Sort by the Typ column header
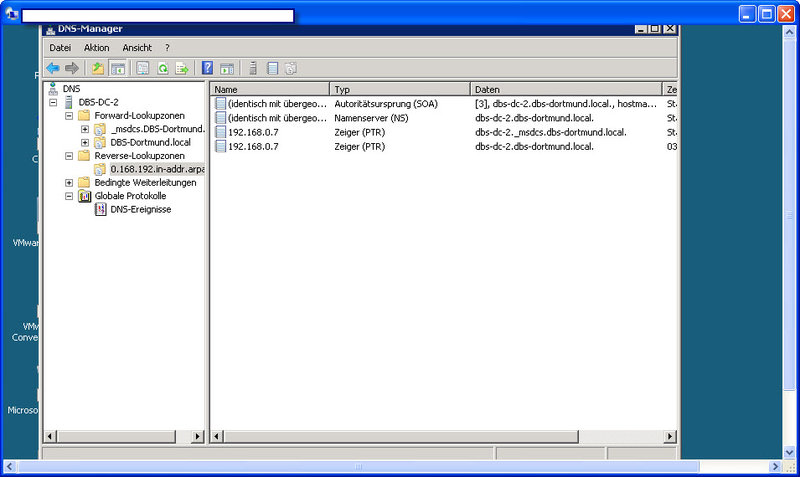This screenshot has height=477, width=800. (399, 89)
